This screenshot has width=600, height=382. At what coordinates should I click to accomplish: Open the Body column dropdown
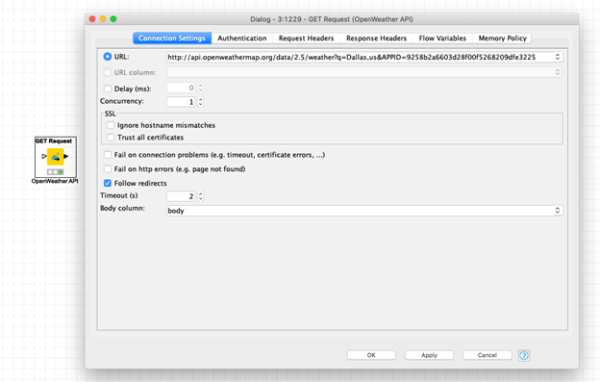(x=558, y=210)
